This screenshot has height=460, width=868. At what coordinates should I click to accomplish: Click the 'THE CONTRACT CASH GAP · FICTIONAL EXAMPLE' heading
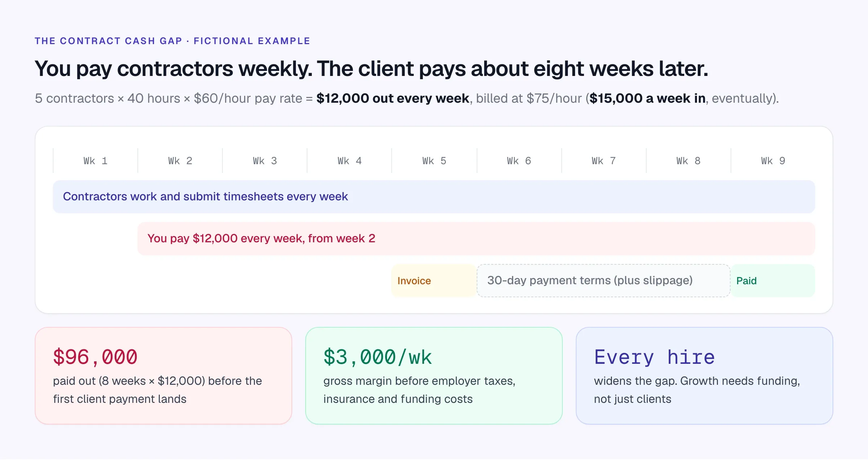pos(173,41)
